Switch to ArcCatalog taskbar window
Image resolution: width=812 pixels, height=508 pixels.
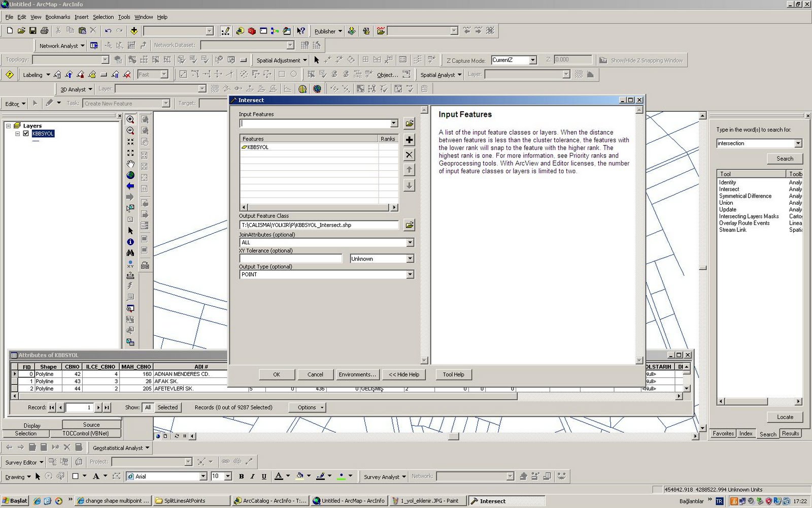click(270, 501)
